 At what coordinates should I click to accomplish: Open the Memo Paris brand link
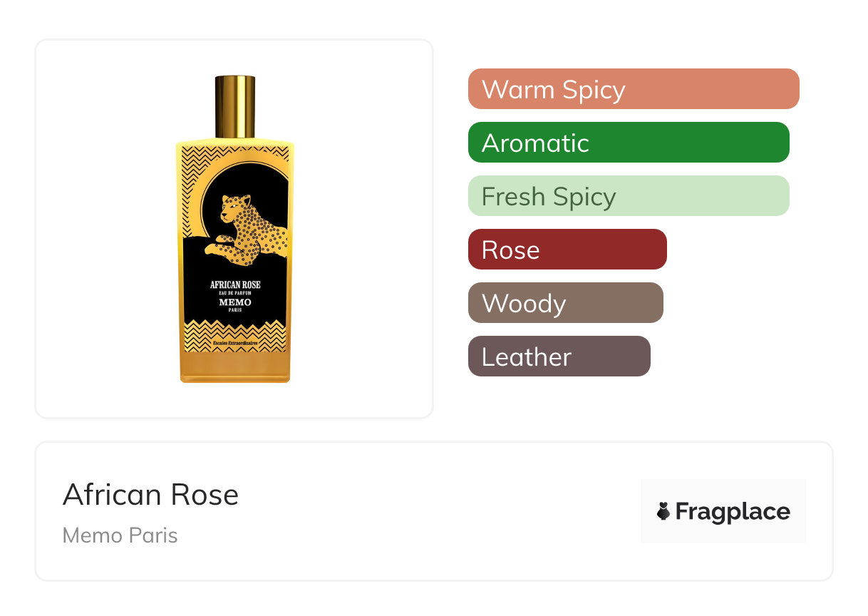tap(120, 535)
